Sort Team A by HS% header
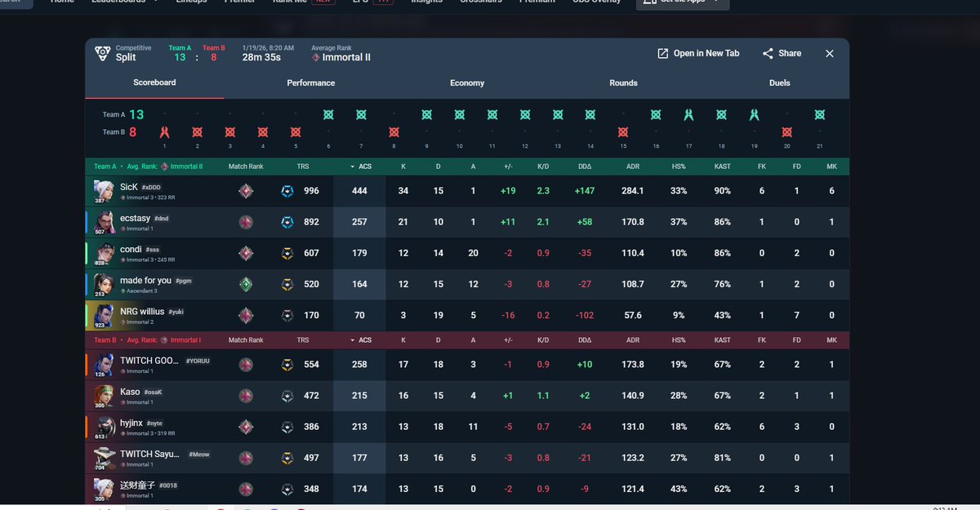 point(678,166)
